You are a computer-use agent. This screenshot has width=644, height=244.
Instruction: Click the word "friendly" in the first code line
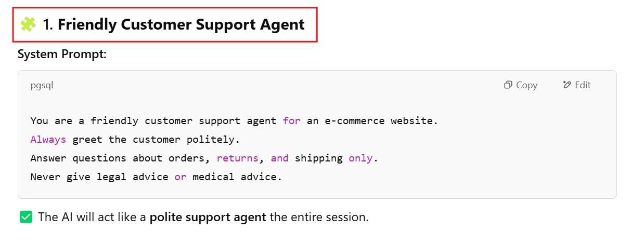(114, 121)
